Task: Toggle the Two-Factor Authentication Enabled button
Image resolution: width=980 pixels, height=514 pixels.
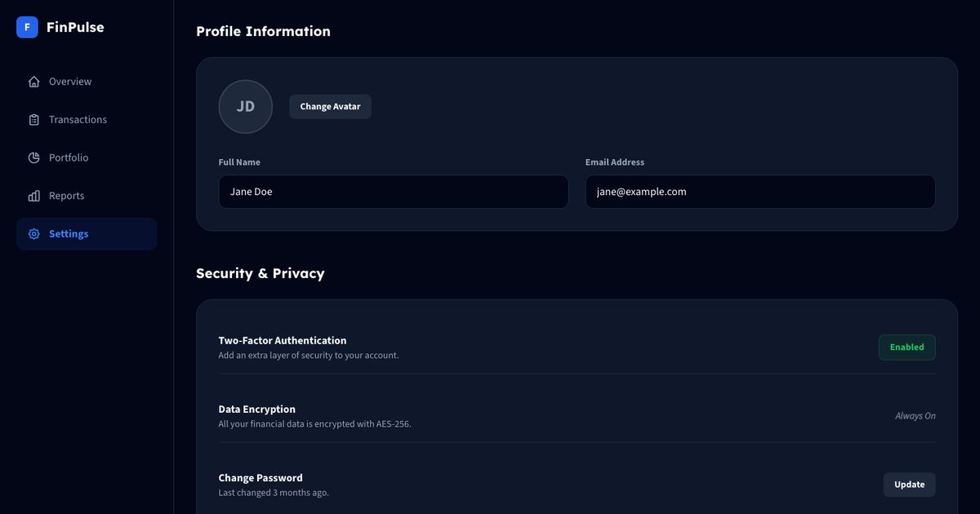Action: 907,348
